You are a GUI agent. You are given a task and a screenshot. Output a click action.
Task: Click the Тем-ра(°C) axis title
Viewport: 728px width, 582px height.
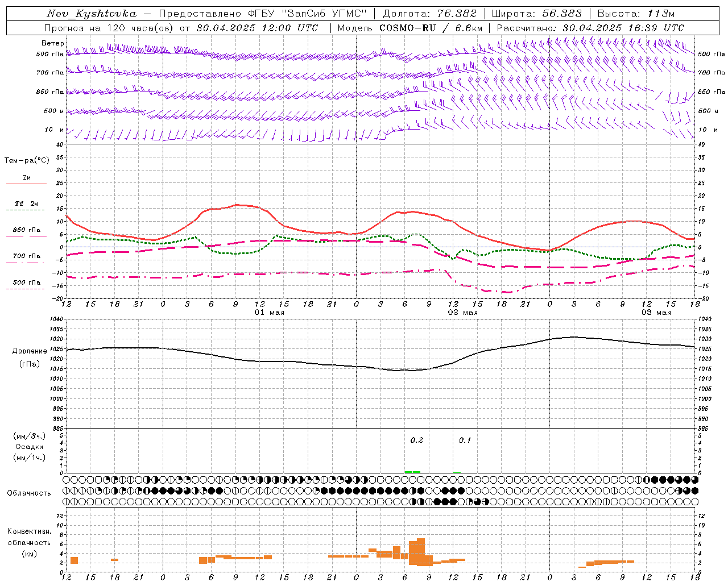tap(27, 161)
